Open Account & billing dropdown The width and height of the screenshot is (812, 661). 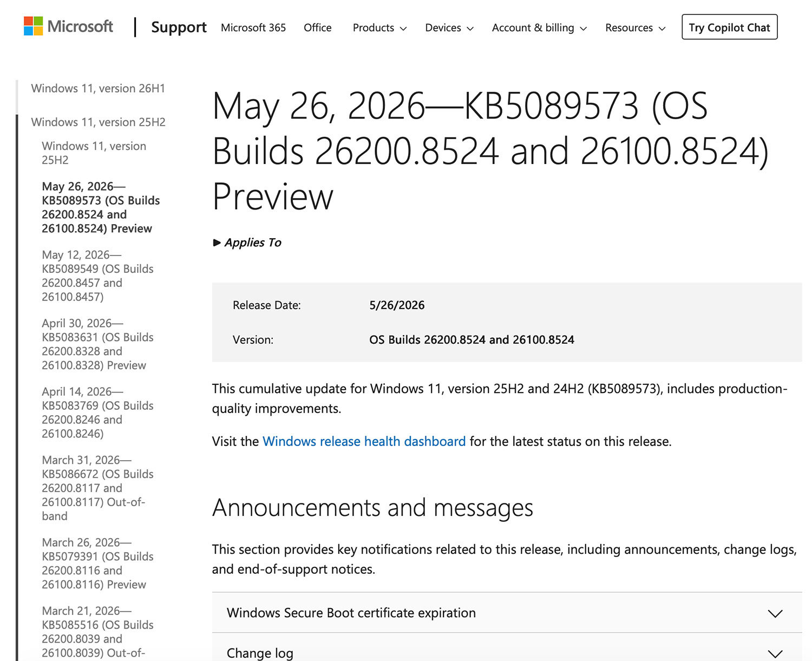click(x=539, y=28)
